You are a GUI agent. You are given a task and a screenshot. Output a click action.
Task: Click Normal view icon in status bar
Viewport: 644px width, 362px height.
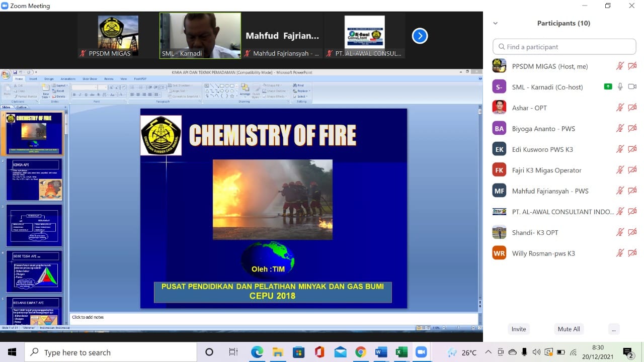[x=419, y=328]
